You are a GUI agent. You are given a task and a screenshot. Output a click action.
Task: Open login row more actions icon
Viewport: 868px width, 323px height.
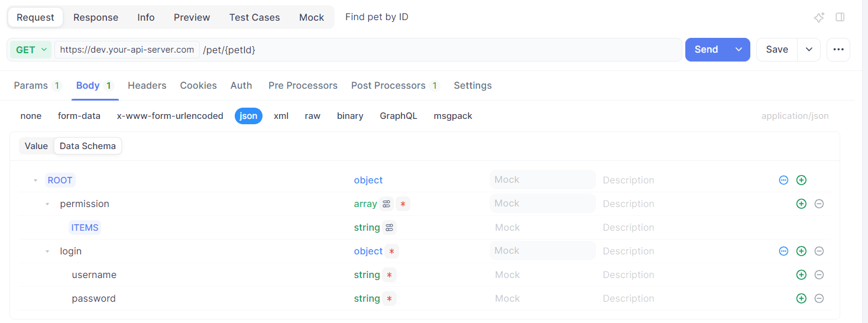(783, 251)
